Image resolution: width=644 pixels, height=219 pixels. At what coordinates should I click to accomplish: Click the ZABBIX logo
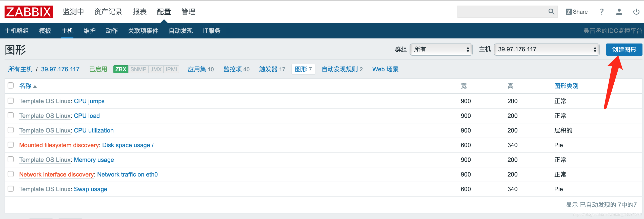[x=29, y=12]
